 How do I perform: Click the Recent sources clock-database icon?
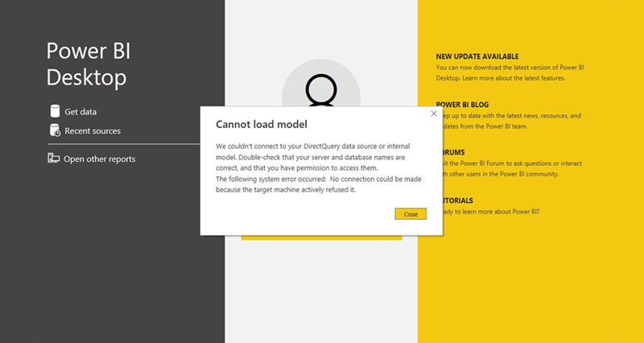[x=55, y=130]
